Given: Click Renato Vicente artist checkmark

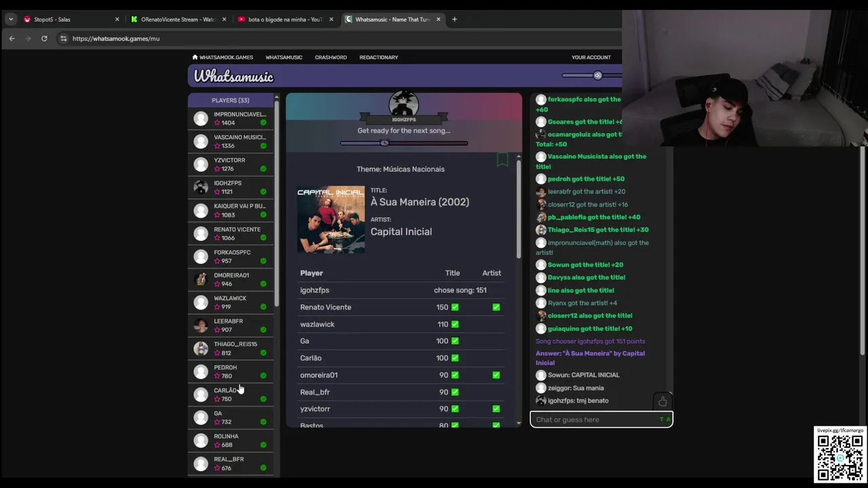Looking at the screenshot, I should [496, 307].
